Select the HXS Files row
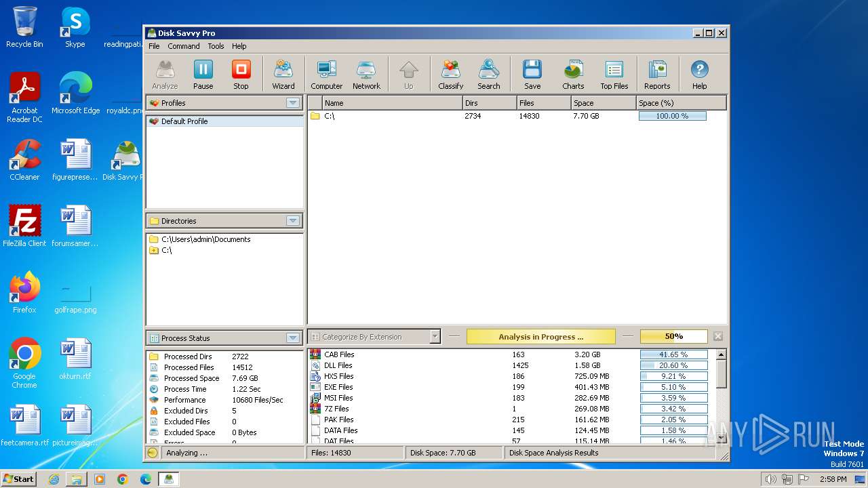 pyautogui.click(x=512, y=376)
